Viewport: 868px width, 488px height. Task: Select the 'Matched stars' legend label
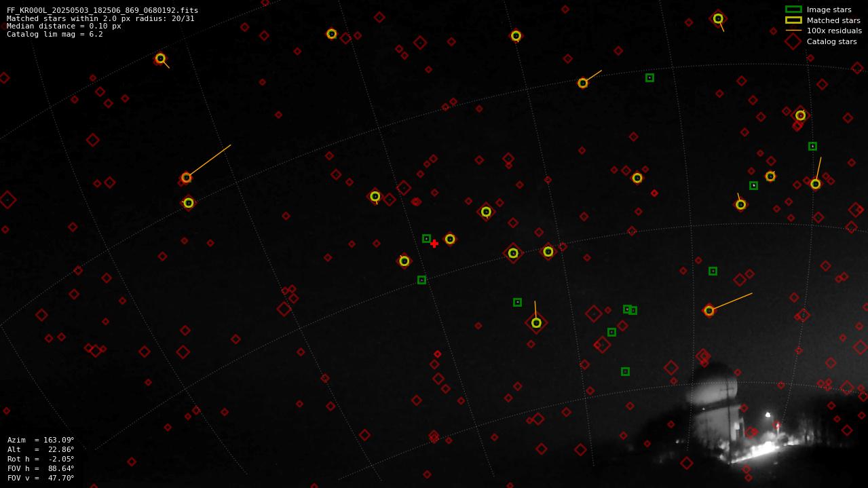coord(833,20)
